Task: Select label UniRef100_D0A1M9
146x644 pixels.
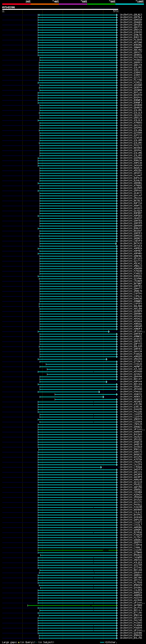Action: coord(131,409)
